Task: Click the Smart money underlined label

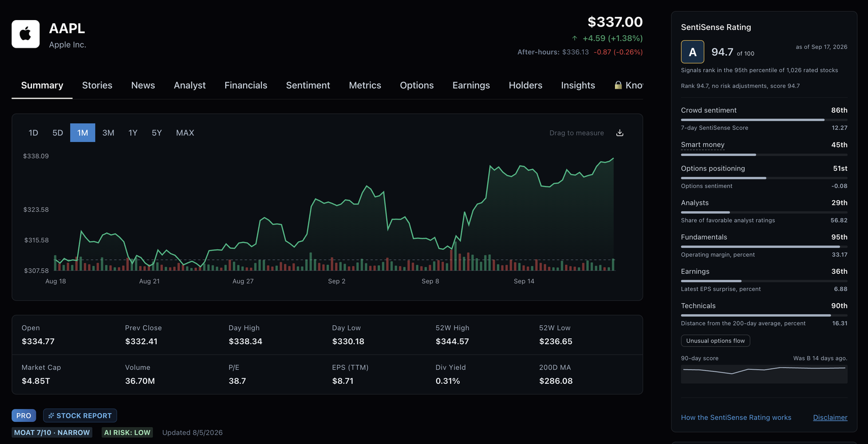Action: pyautogui.click(x=703, y=145)
